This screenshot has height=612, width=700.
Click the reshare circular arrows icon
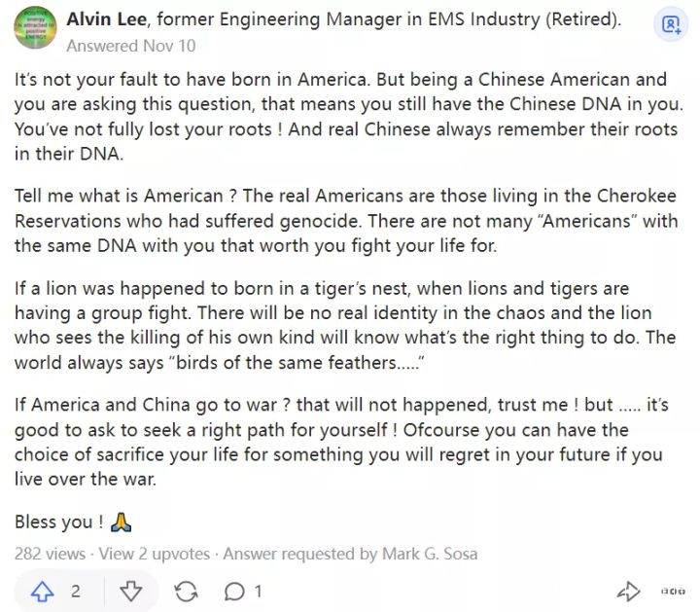click(x=186, y=591)
